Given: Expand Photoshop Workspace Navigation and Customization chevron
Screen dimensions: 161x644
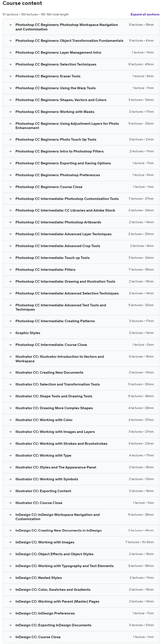Looking at the screenshot, I should (x=11, y=25).
